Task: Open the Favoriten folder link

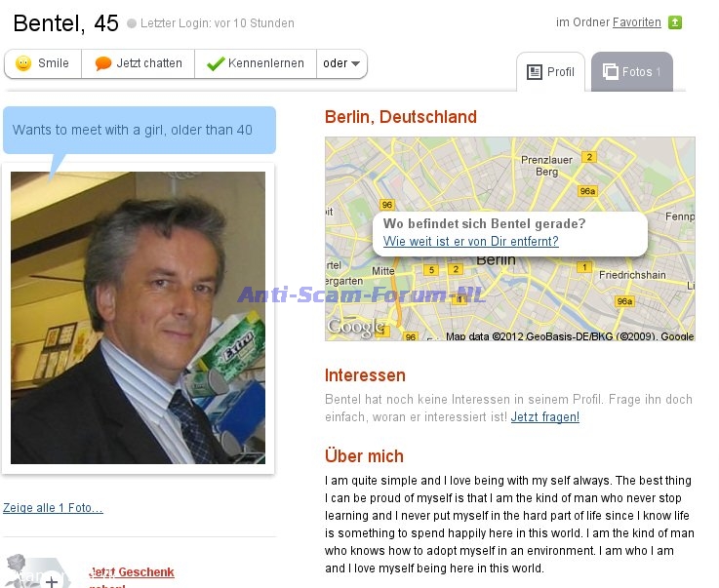Action: click(x=636, y=22)
